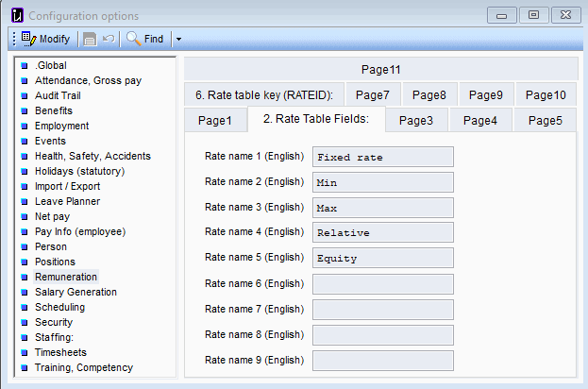
Task: Click the application icon in the title bar
Action: (15, 15)
